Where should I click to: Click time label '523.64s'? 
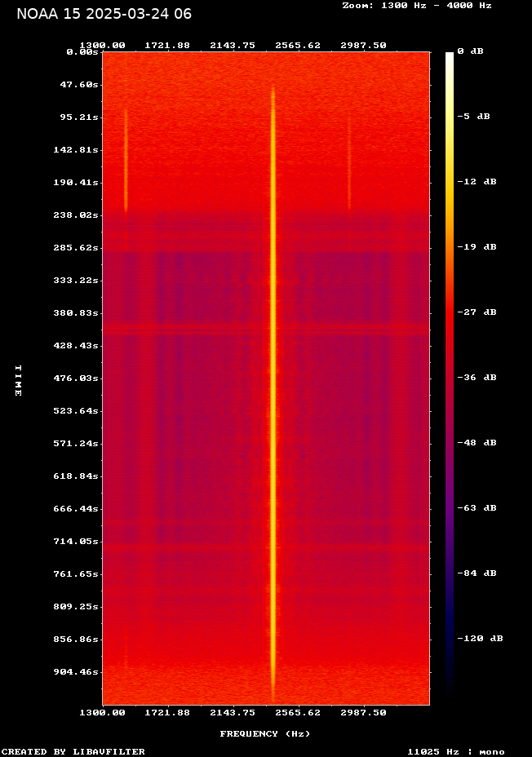pos(76,411)
